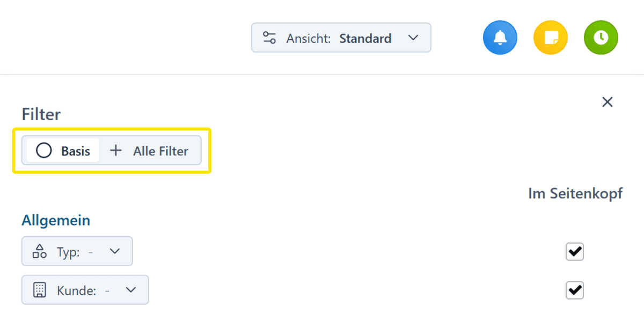The height and width of the screenshot is (328, 644).
Task: Open the green clock time tracker
Action: 601,38
